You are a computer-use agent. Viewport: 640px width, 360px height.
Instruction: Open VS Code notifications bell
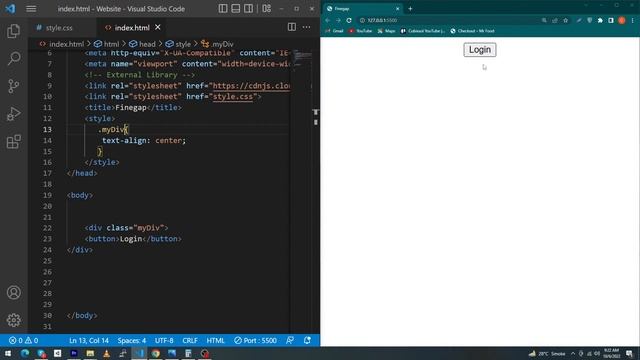307,340
